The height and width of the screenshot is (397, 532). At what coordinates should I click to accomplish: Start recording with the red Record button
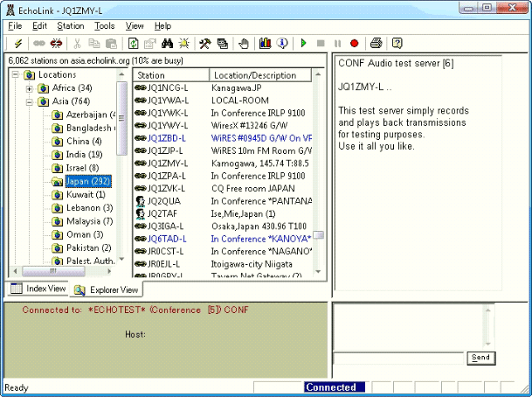coord(354,44)
